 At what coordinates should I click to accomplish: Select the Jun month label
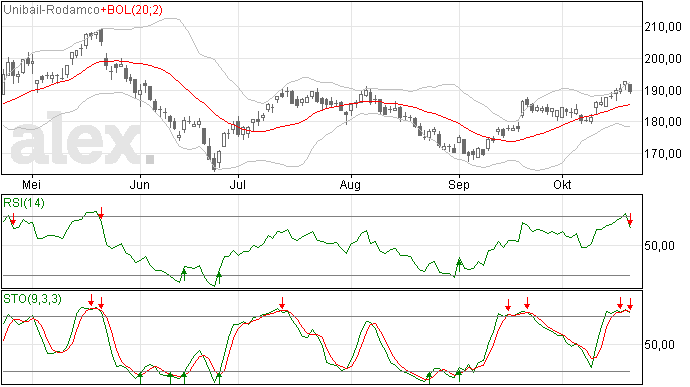coord(139,184)
